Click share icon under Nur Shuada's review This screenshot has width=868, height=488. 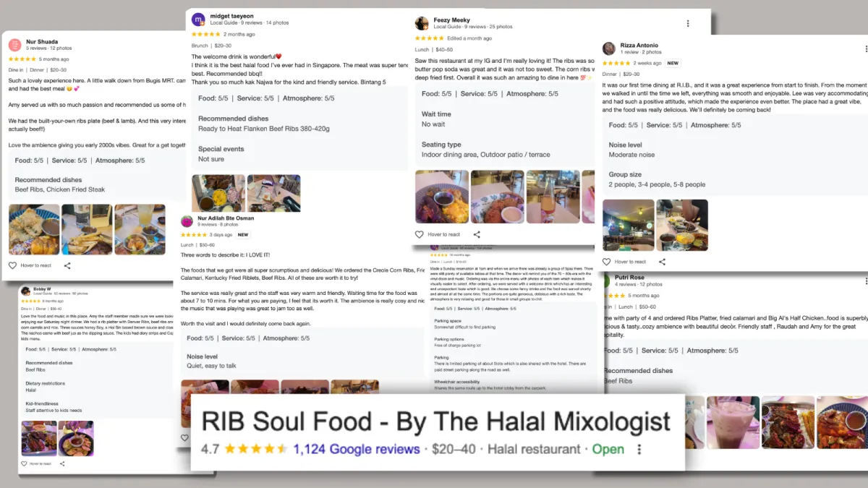tap(67, 265)
